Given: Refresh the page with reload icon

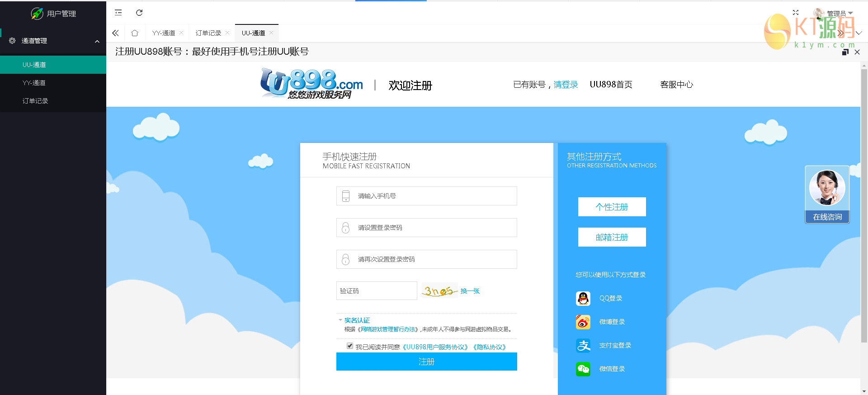Looking at the screenshot, I should 139,13.
